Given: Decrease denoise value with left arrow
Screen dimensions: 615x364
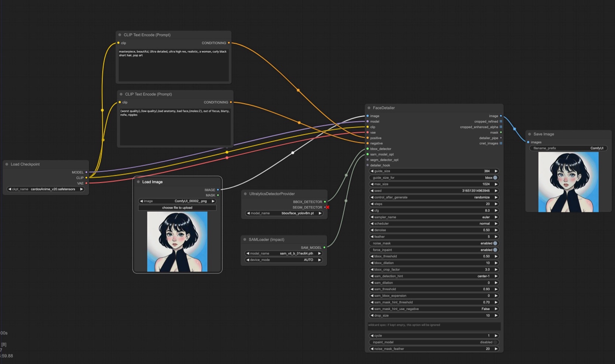Looking at the screenshot, I should click(372, 230).
